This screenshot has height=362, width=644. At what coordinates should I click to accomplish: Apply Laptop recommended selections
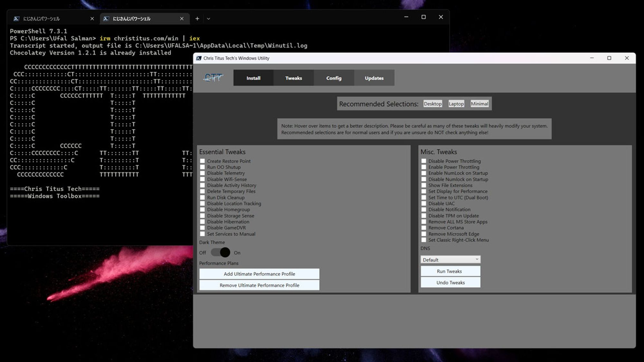pyautogui.click(x=456, y=104)
